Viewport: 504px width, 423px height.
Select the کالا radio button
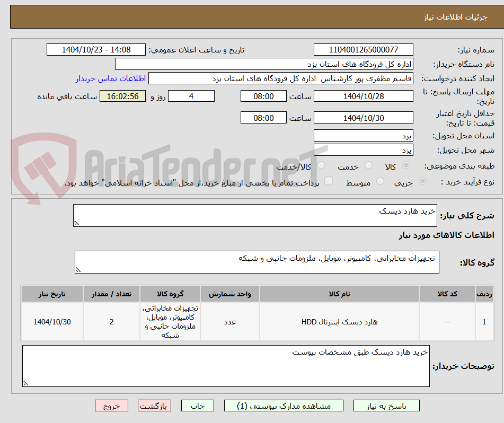coord(406,165)
